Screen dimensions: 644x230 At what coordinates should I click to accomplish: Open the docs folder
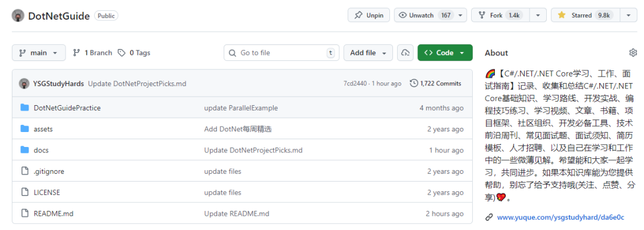point(41,150)
